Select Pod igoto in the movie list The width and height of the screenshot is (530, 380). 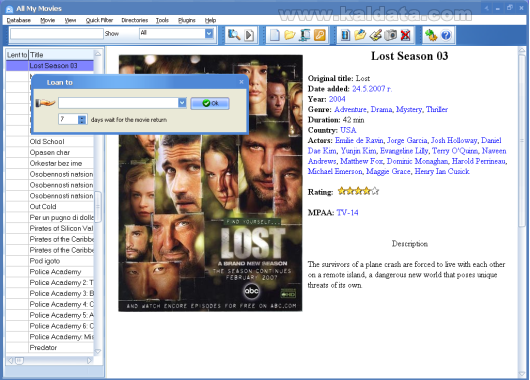(x=50, y=261)
